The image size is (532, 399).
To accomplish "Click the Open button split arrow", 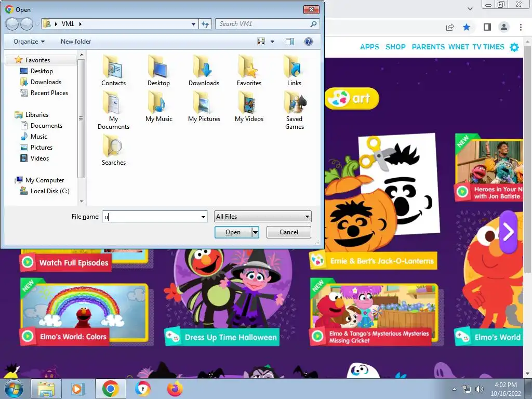I will (x=255, y=232).
